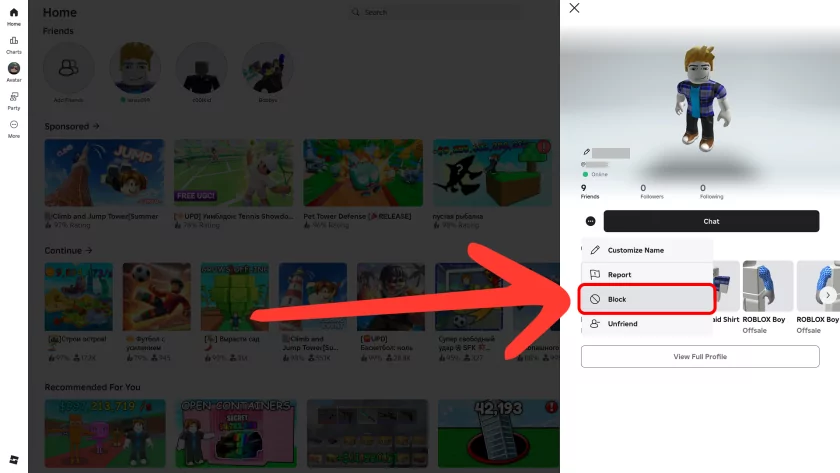Image resolution: width=840 pixels, height=473 pixels.
Task: Open the 0 Followers list
Action: pyautogui.click(x=651, y=192)
